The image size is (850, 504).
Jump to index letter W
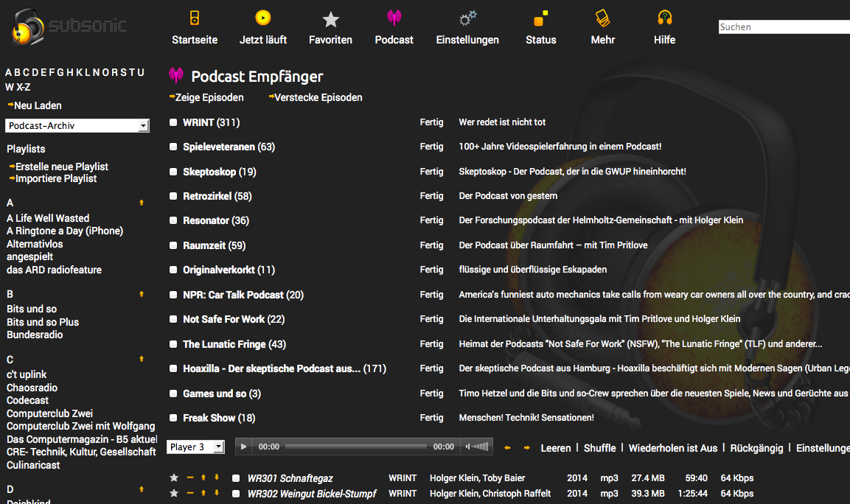[10, 87]
